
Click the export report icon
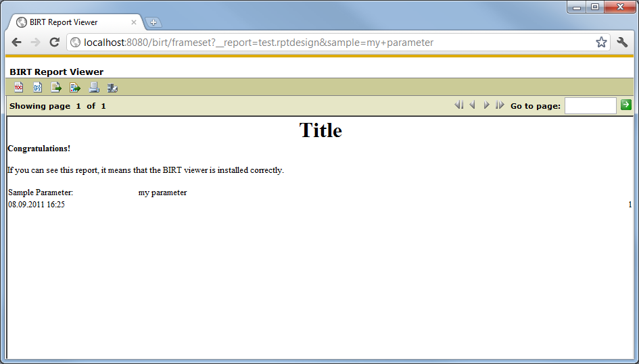click(x=75, y=87)
